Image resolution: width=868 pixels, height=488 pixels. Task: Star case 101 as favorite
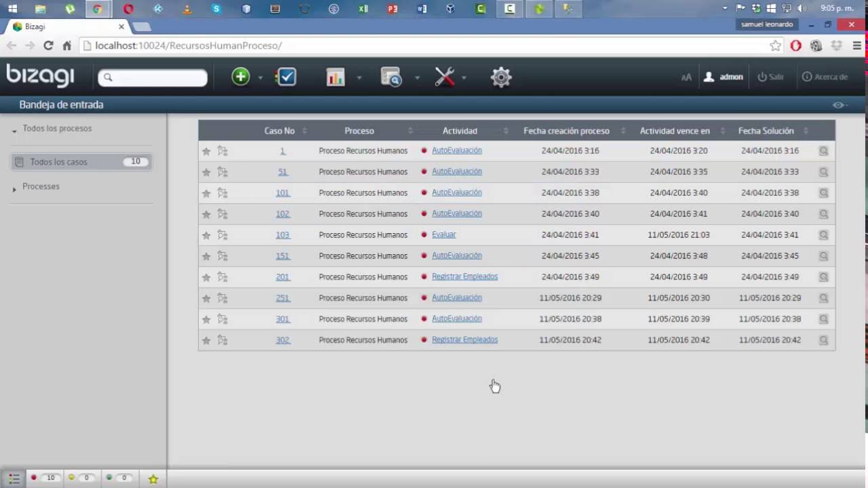206,193
